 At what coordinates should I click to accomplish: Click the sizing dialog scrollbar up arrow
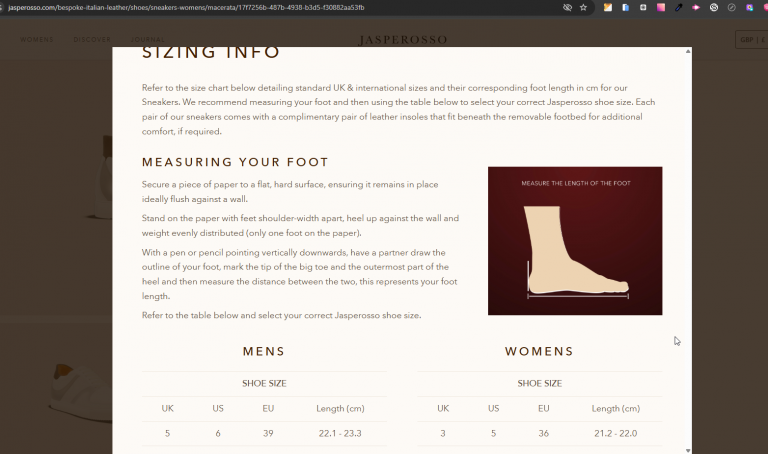point(688,51)
